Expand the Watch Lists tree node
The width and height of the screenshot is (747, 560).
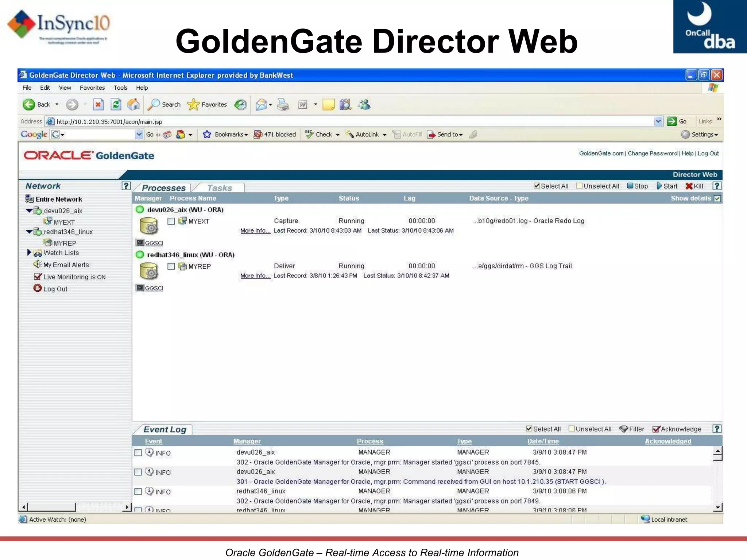click(29, 252)
